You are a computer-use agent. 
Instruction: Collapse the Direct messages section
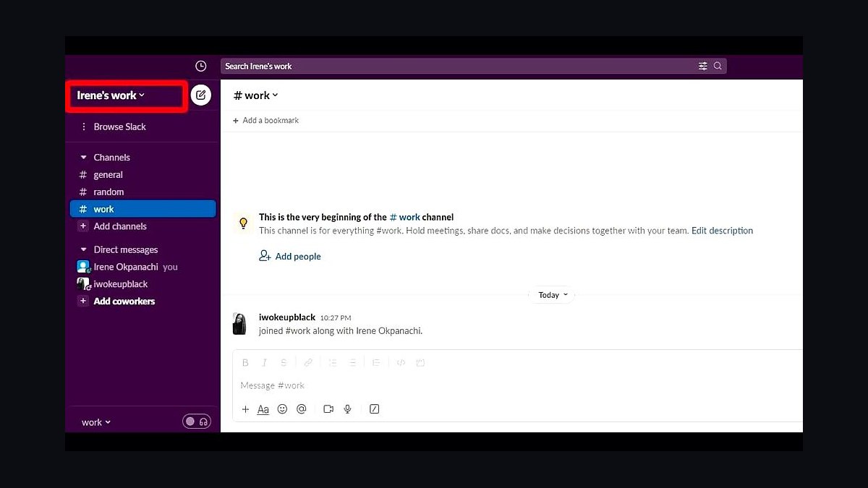click(84, 250)
